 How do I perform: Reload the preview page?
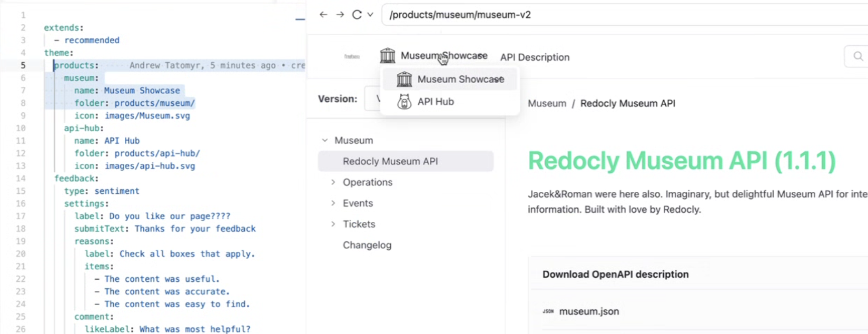point(357,15)
